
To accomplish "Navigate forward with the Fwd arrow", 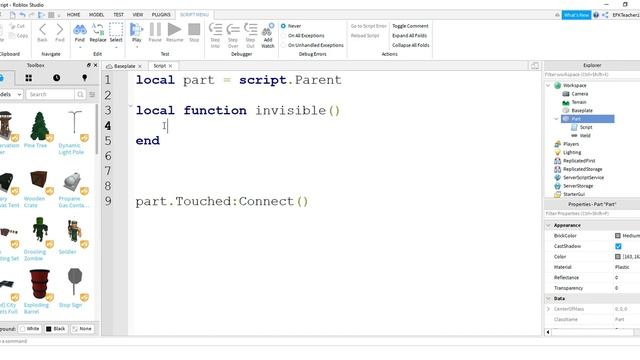I will click(60, 33).
